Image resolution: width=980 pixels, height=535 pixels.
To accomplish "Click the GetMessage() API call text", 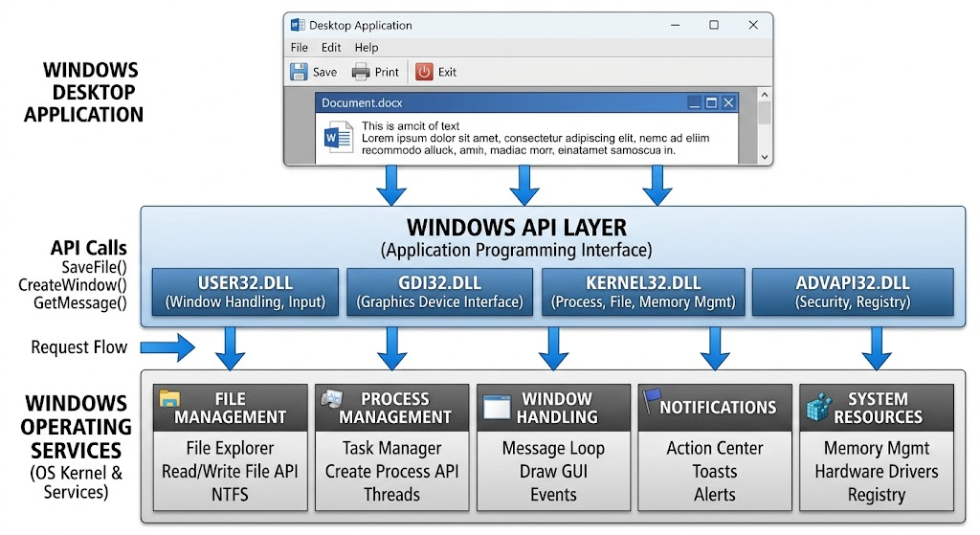I will click(x=80, y=303).
